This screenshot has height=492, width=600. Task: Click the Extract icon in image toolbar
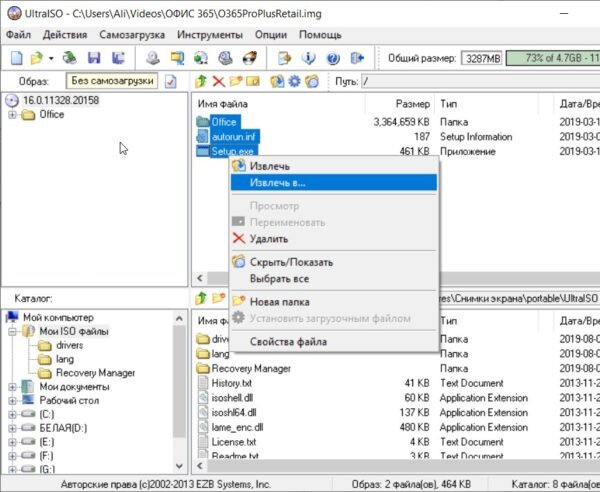click(x=277, y=81)
